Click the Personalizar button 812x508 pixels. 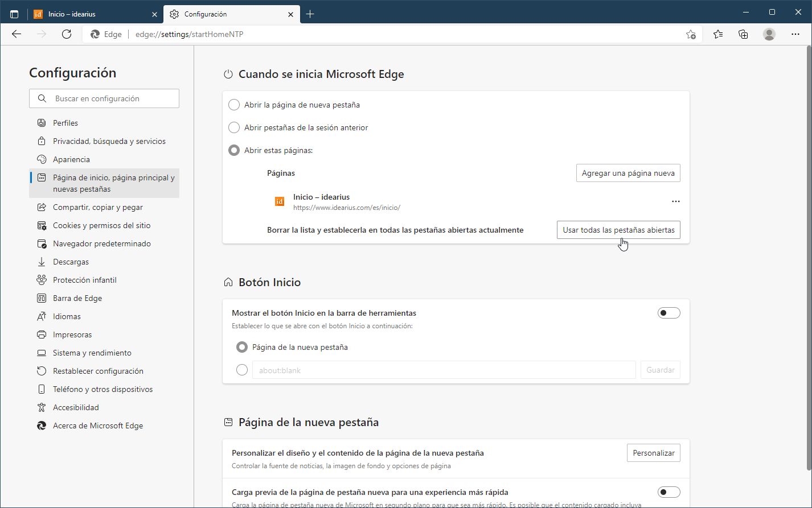click(x=653, y=452)
